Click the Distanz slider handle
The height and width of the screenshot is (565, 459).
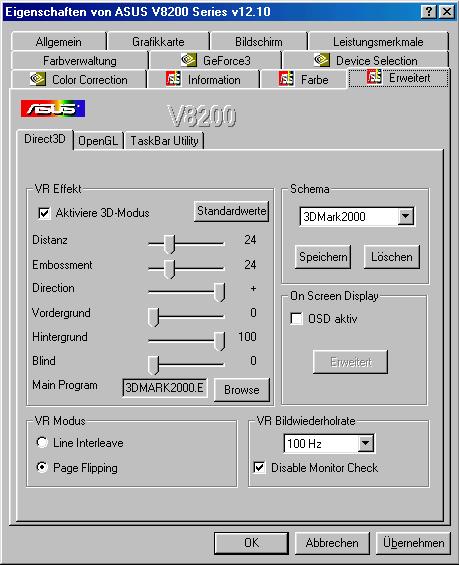(169, 244)
